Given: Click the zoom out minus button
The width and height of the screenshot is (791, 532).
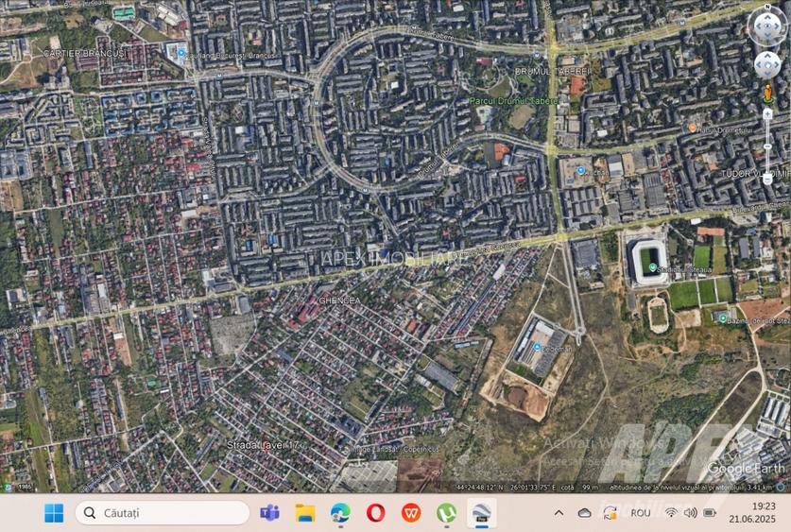Looking at the screenshot, I should [x=767, y=179].
